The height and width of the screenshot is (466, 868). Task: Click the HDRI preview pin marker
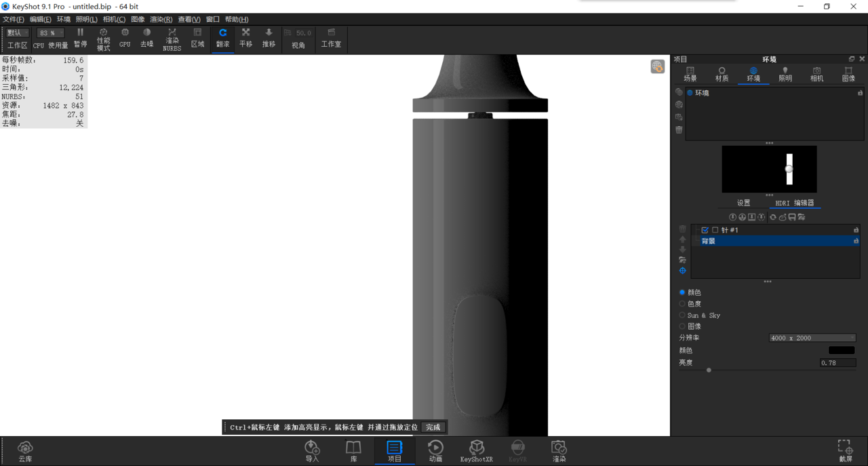tap(789, 169)
